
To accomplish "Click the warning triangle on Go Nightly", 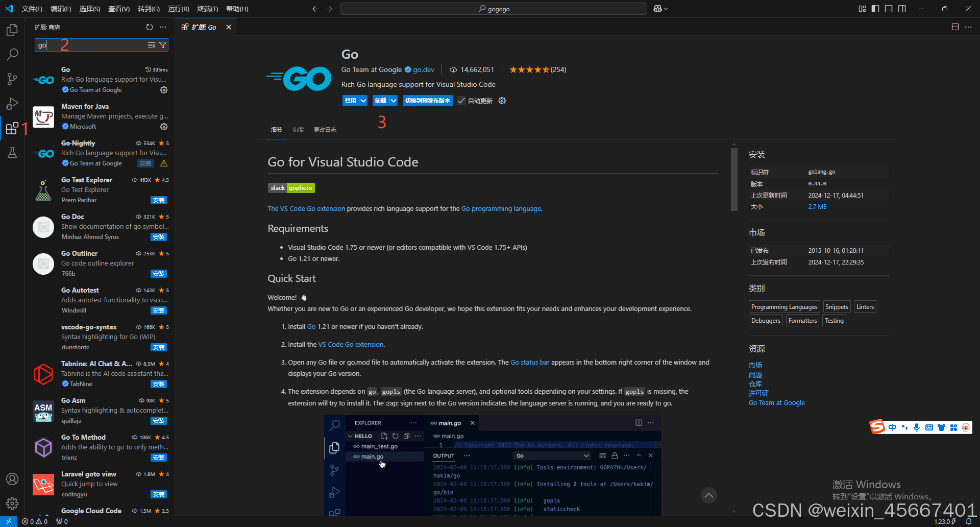I will point(163,163).
